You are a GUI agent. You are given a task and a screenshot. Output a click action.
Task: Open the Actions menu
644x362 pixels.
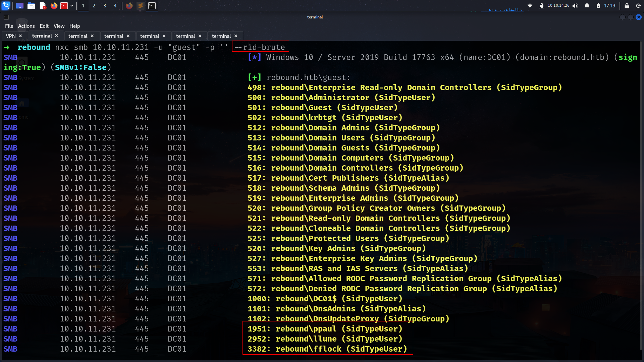point(26,26)
